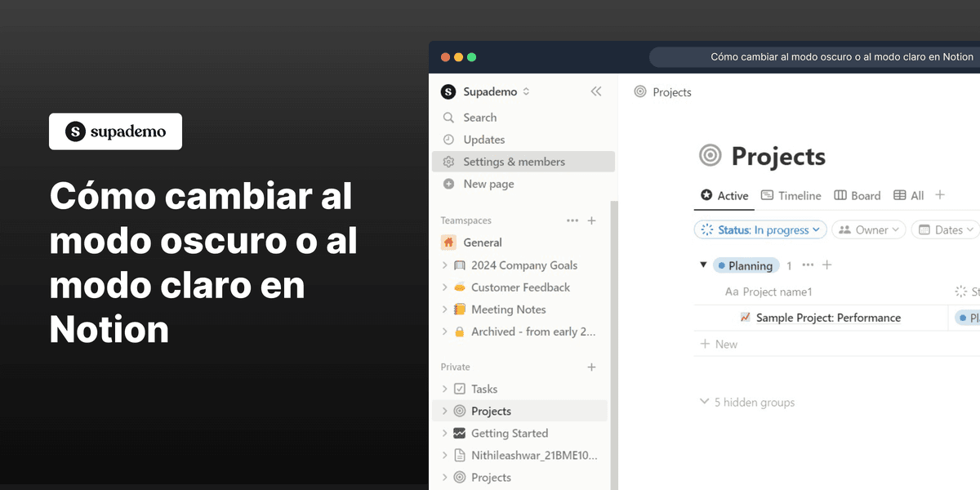Click the Projects target icon in the breadcrumb

640,91
